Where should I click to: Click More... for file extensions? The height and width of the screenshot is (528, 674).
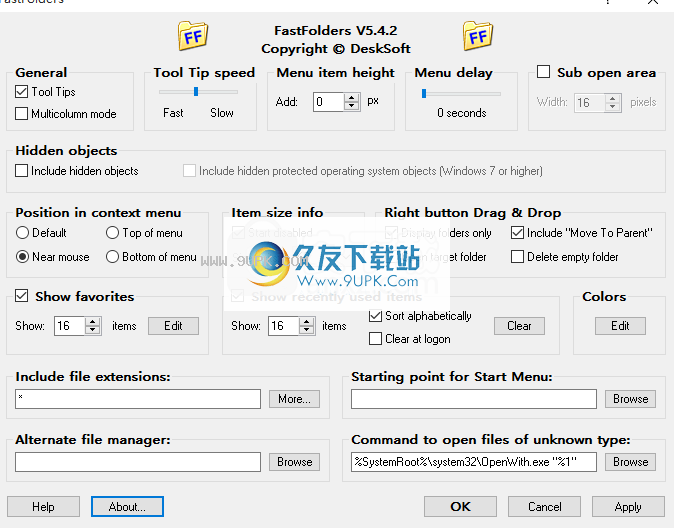294,399
